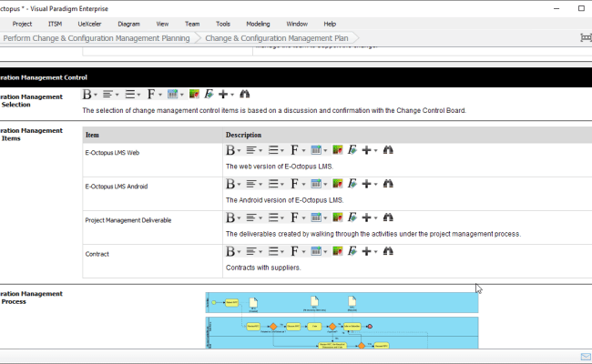
Task: Open alignment dropdown in E-Octopus LMS Web row
Action: coord(260,150)
